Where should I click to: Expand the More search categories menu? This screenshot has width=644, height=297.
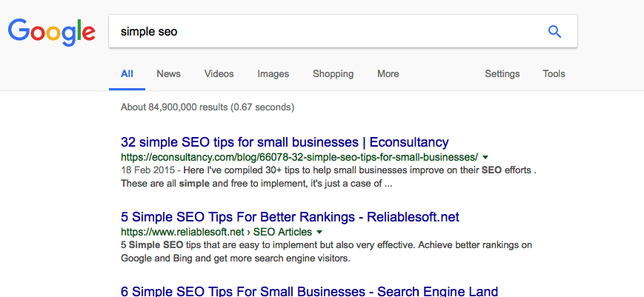tap(388, 74)
